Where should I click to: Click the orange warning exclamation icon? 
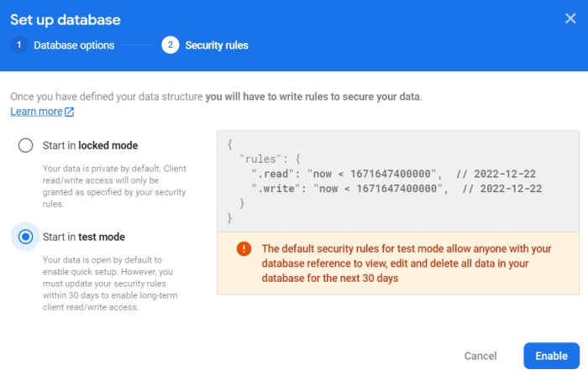pos(244,248)
